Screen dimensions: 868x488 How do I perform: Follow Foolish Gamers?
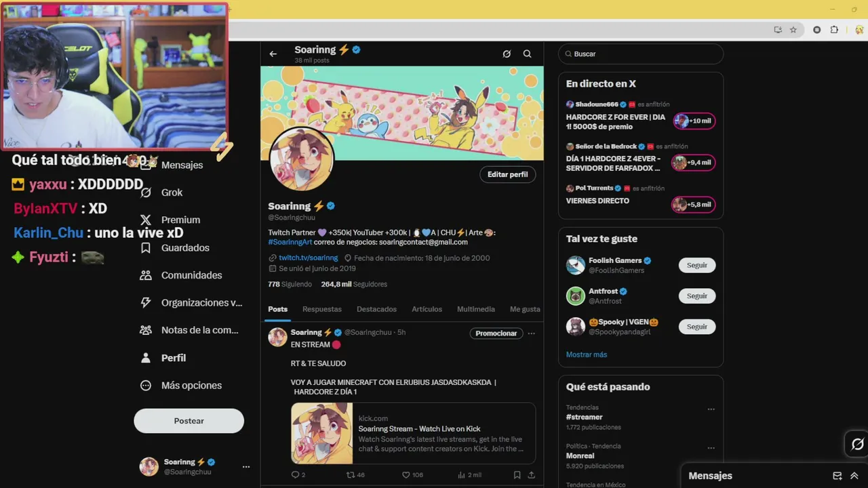[697, 266]
